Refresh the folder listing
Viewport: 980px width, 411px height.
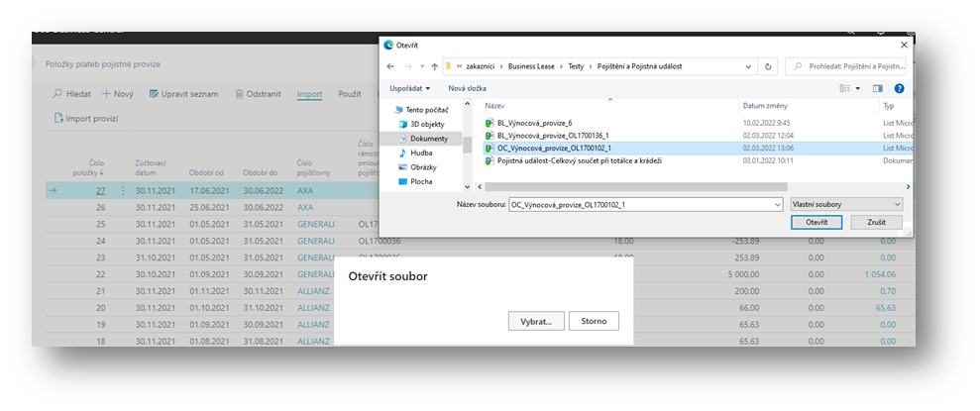pos(770,66)
